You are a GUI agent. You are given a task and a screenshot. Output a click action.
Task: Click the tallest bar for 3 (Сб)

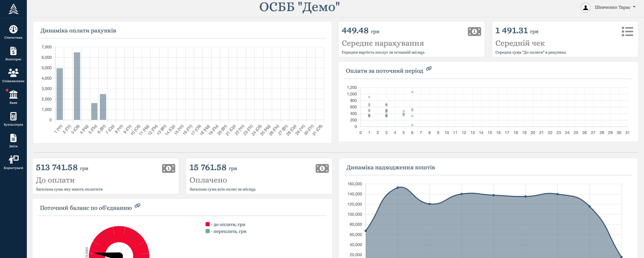click(77, 86)
